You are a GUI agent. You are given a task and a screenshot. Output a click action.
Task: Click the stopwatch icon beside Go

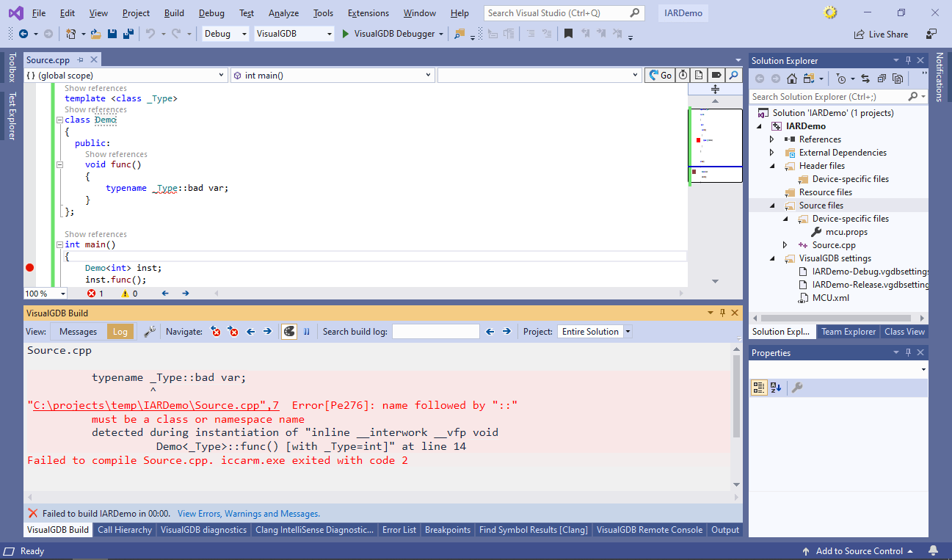coord(683,75)
